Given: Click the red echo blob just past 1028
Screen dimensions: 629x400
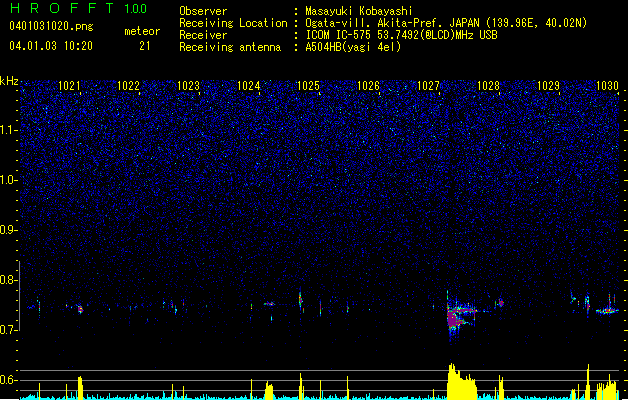Looking at the screenshot, I should coord(501,303).
